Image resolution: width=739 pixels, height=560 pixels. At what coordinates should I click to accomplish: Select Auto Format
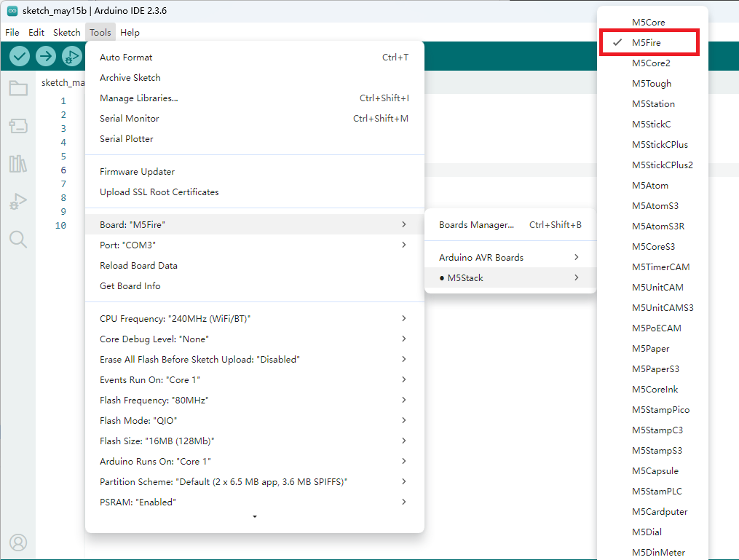(255, 58)
